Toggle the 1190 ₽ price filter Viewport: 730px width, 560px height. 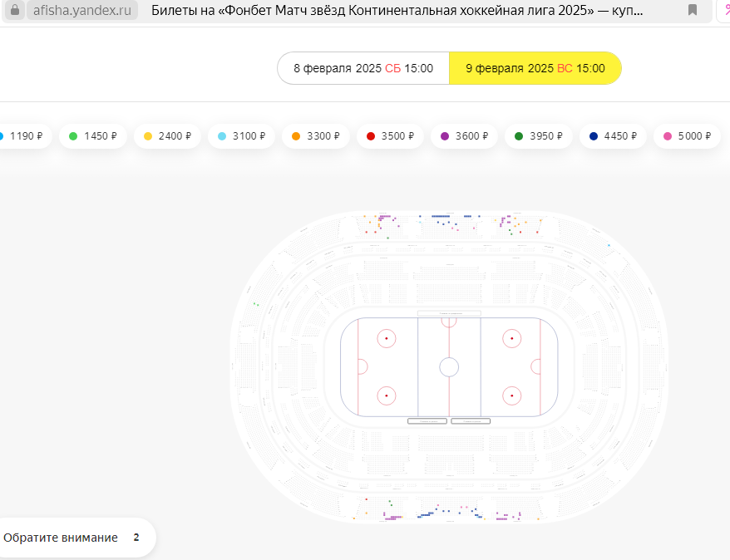click(x=22, y=136)
